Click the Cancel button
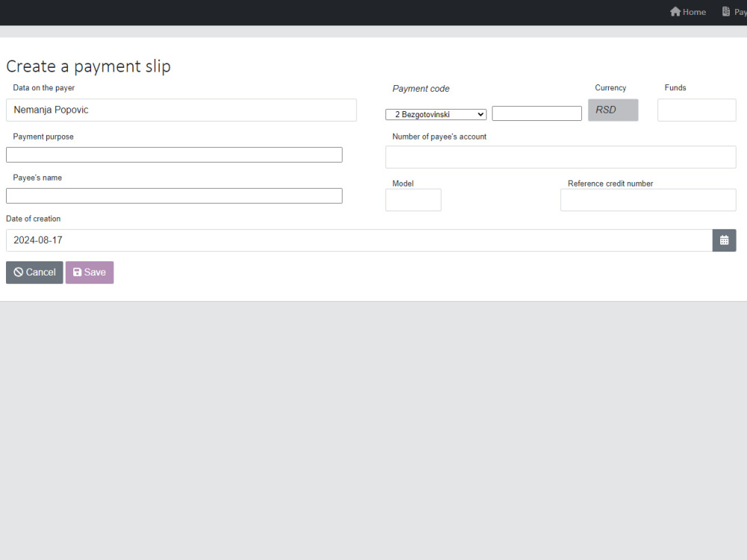This screenshot has width=747, height=560. 34,273
